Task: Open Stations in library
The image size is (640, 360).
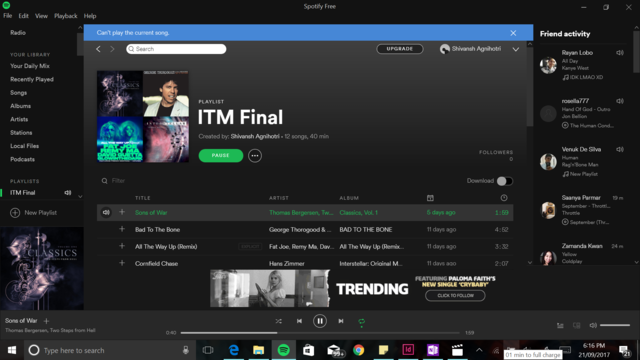Action: click(x=21, y=133)
